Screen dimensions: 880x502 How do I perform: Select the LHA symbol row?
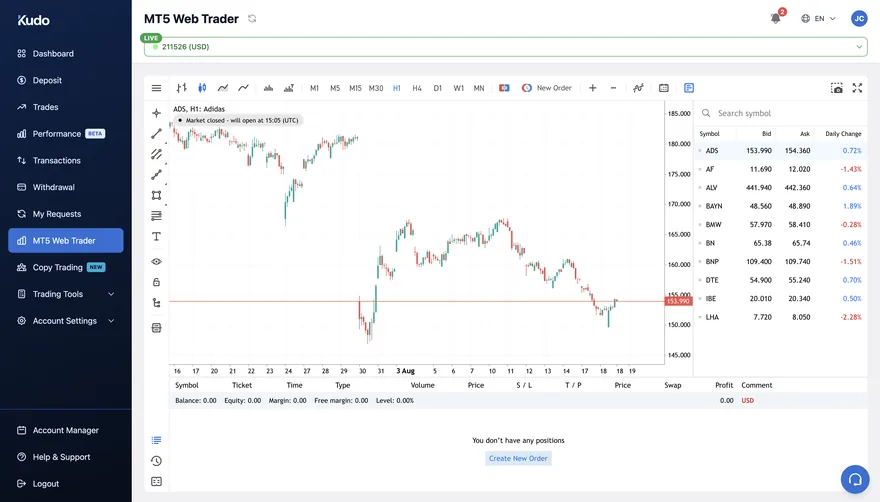[781, 317]
